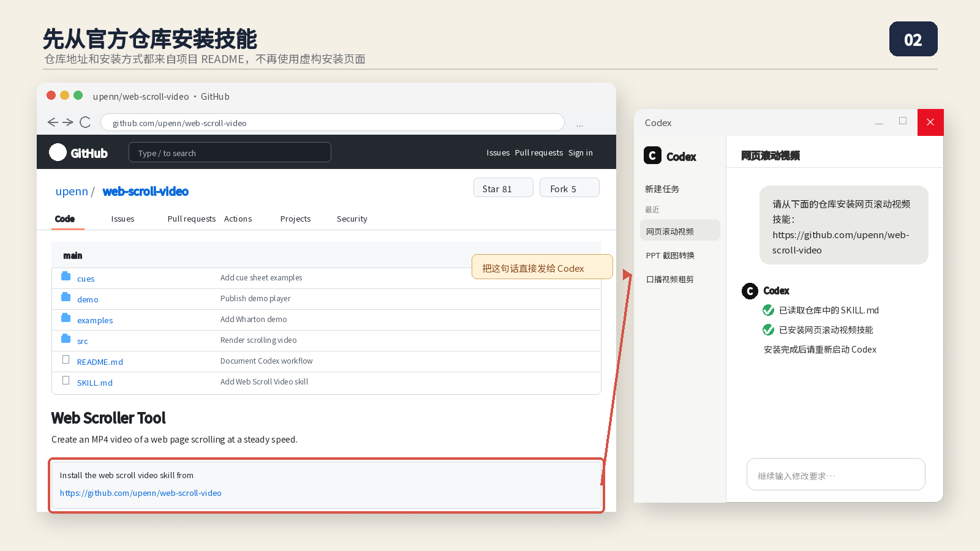Screen dimensions: 980x551
Task: Click the folder icon beside src
Action: coord(66,339)
